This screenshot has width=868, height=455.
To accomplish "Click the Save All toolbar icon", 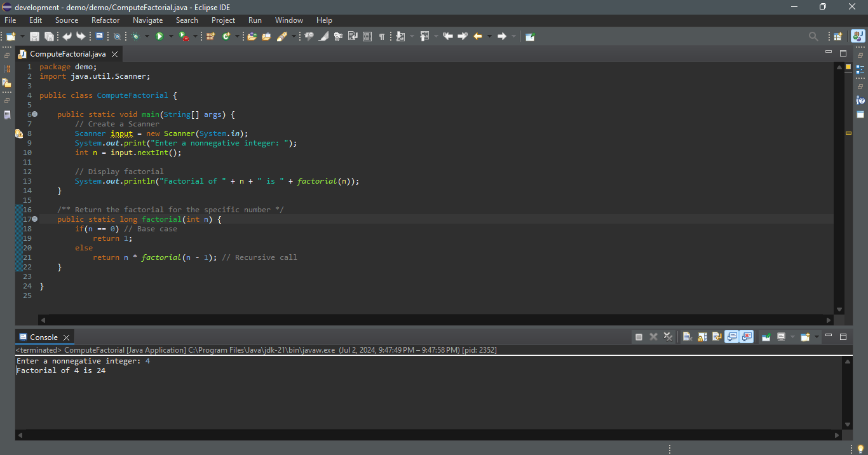I will pyautogui.click(x=49, y=36).
